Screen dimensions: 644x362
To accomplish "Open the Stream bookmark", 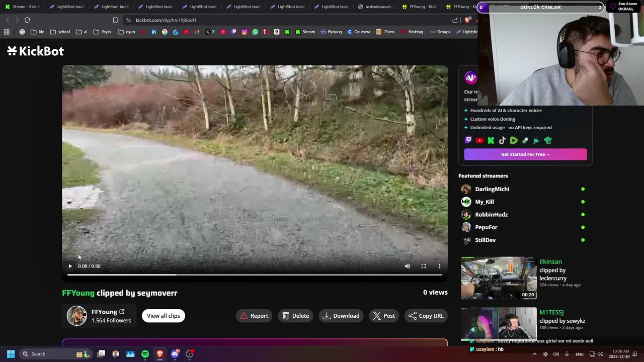I will (305, 32).
